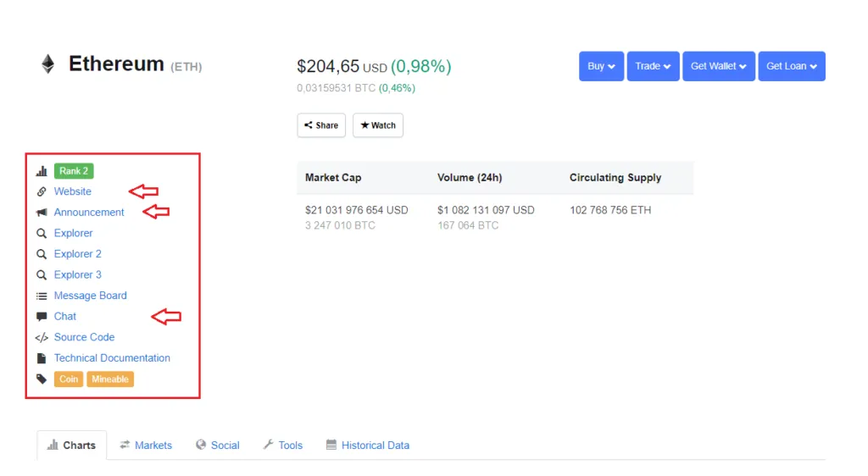Viewport: 868px width, 476px height.
Task: Click the $204,65 price value
Action: pyautogui.click(x=328, y=66)
